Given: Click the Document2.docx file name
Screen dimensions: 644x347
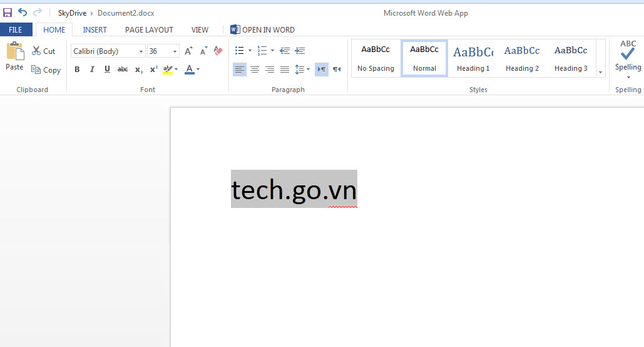Looking at the screenshot, I should click(x=126, y=13).
